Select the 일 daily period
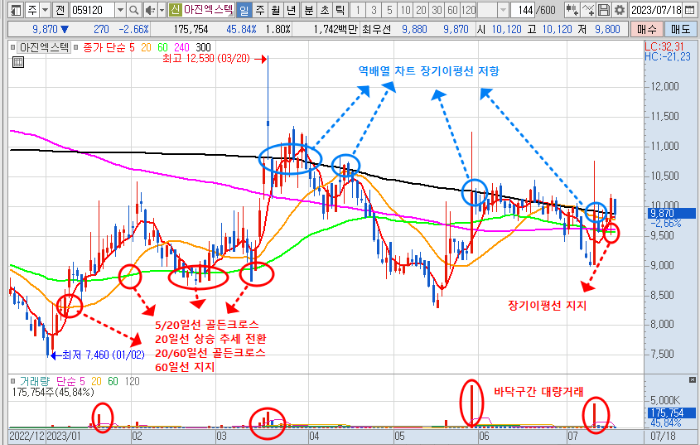 point(244,10)
